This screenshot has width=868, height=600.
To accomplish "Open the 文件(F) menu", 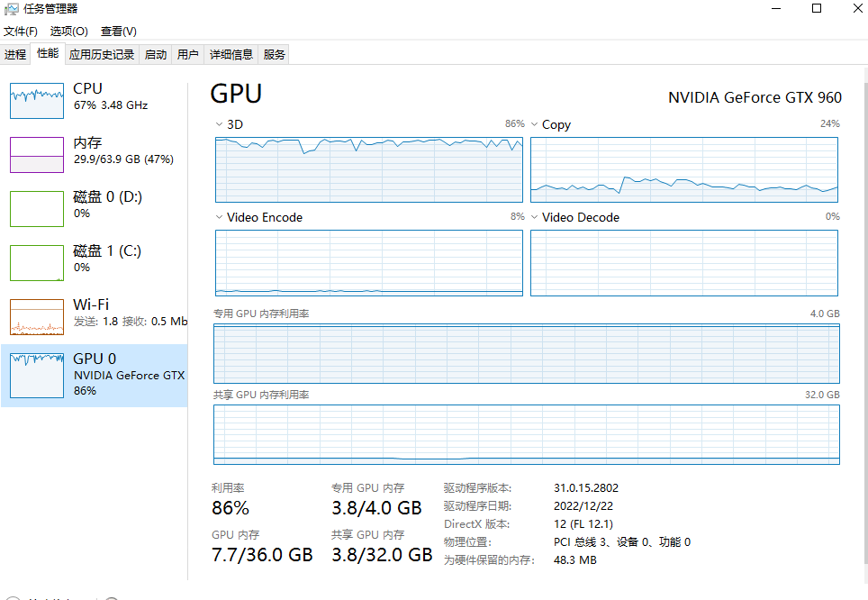I will [x=21, y=32].
